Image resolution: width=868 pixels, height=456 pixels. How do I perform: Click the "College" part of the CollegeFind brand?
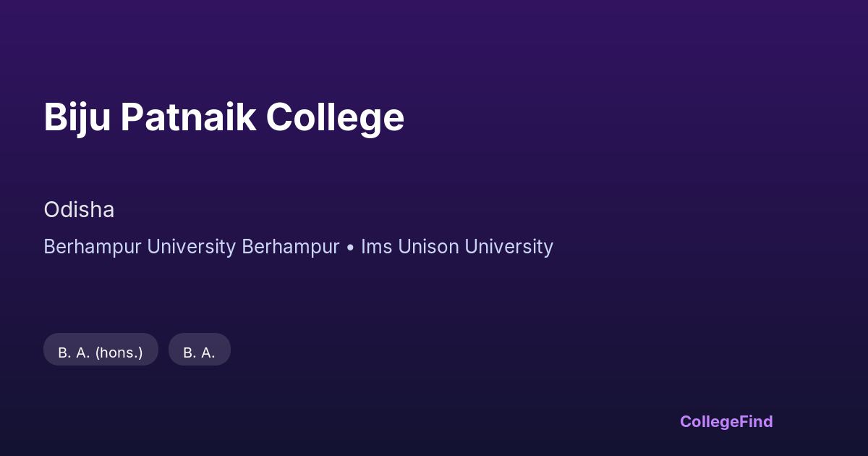[708, 421]
